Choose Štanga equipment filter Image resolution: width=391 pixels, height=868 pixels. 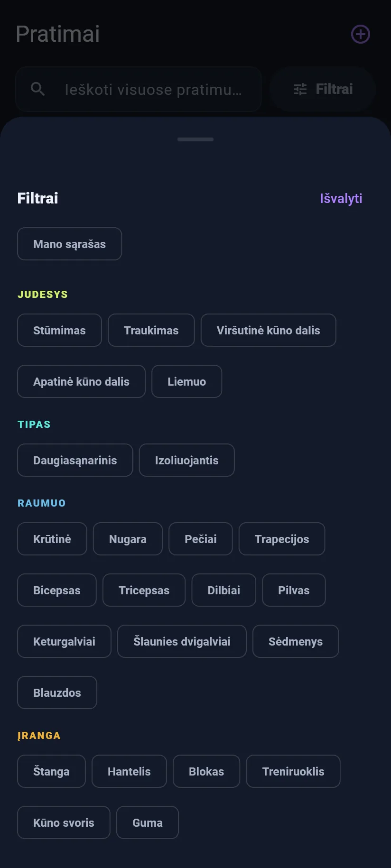(52, 771)
